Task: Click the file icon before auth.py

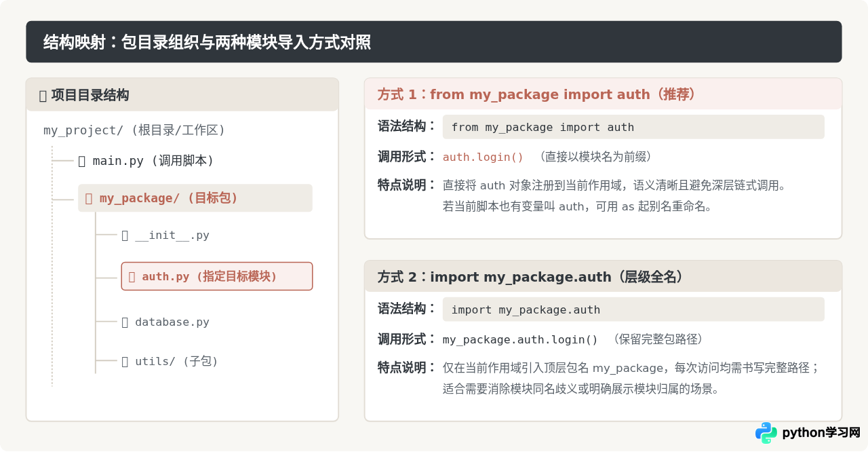Action: click(132, 276)
